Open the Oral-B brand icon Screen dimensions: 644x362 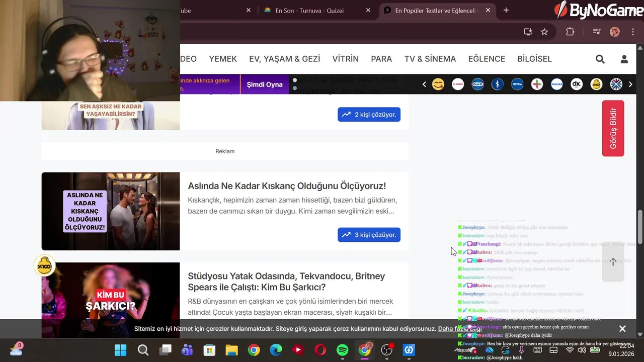(477, 84)
